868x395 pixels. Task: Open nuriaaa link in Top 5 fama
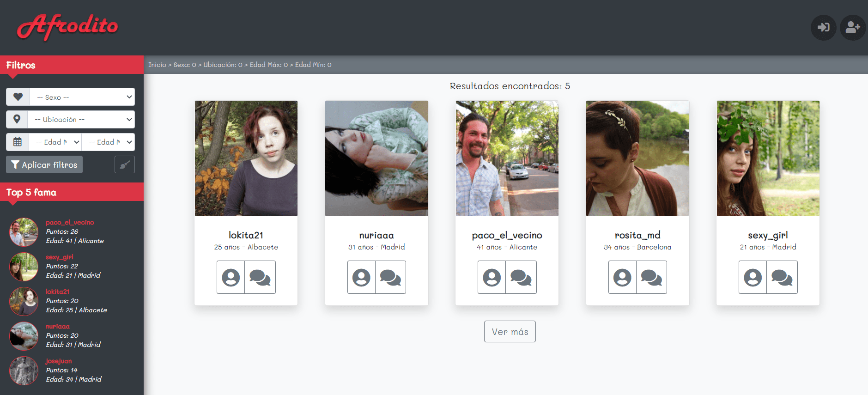(58, 326)
